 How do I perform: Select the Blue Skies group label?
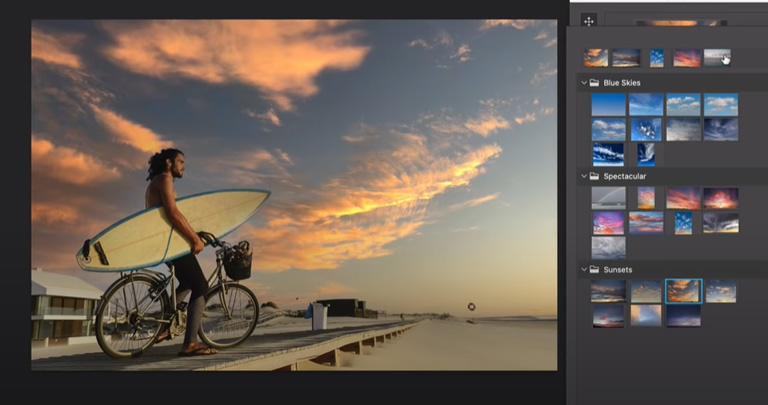[622, 83]
